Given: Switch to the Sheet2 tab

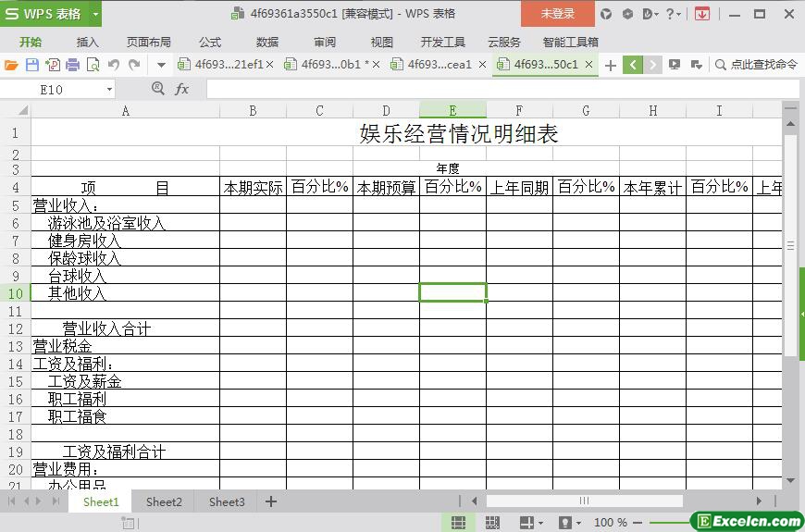Looking at the screenshot, I should (164, 501).
